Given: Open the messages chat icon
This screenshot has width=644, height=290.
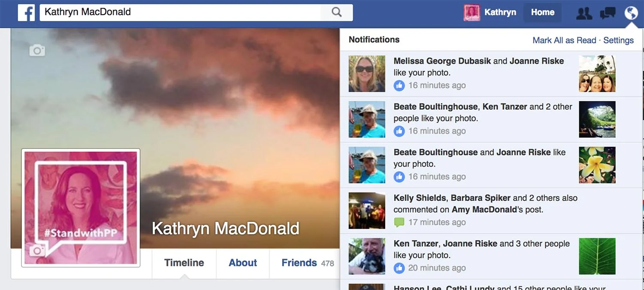Looking at the screenshot, I should [x=608, y=13].
